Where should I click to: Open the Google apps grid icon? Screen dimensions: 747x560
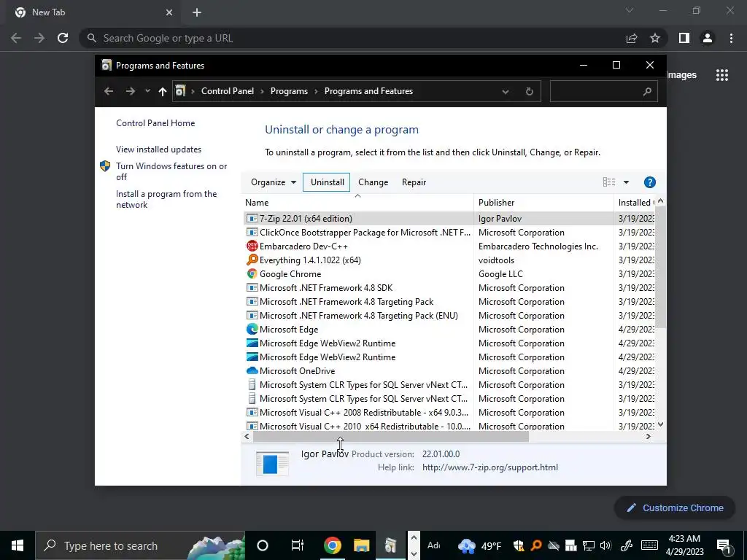[721, 75]
